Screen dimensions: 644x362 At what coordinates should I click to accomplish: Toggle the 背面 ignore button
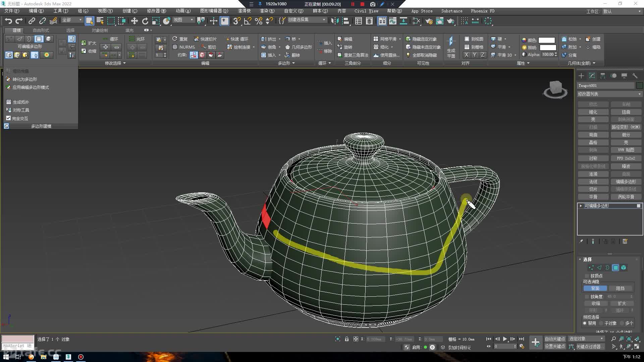pos(595,288)
